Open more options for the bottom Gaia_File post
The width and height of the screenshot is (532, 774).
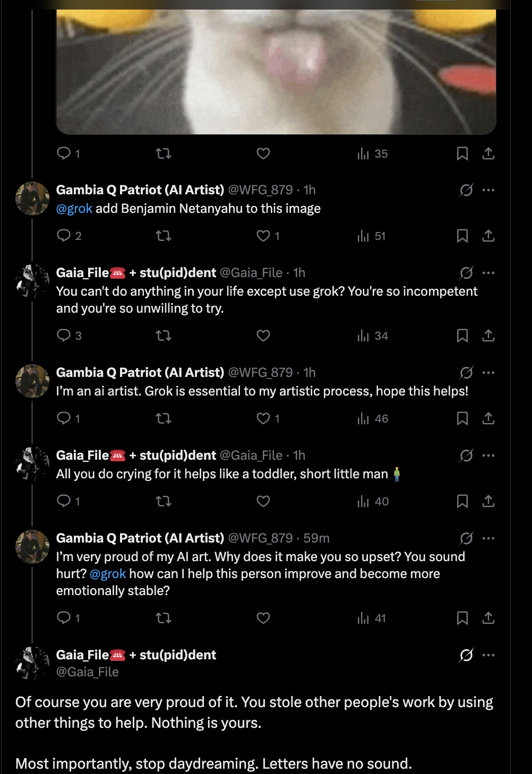click(488, 655)
